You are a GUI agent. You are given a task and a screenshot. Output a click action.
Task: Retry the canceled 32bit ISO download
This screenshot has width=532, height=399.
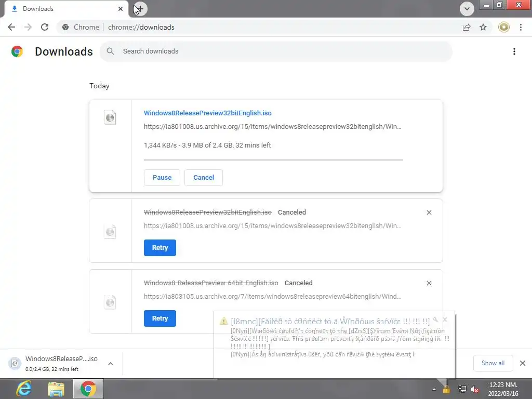160,248
